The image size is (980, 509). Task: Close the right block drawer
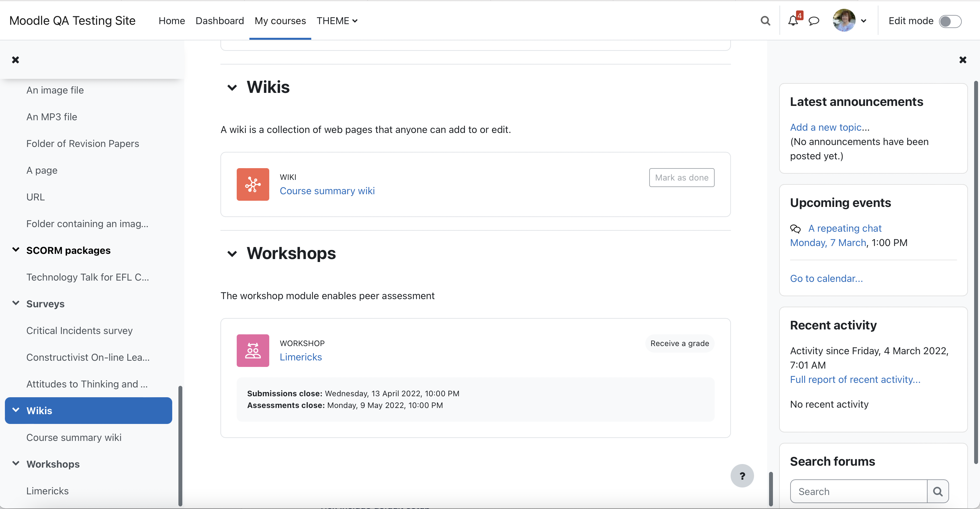click(962, 60)
